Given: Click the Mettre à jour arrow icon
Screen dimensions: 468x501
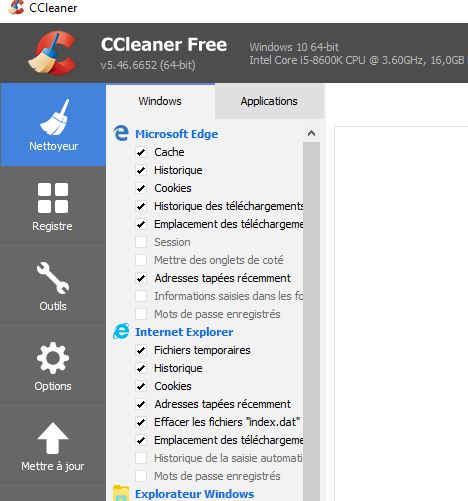Looking at the screenshot, I should [x=53, y=438].
